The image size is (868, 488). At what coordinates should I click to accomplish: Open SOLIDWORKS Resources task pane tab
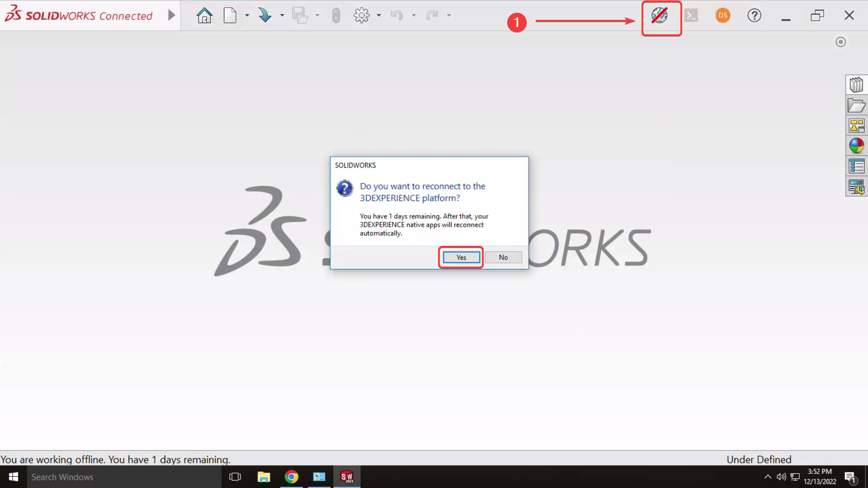(856, 84)
